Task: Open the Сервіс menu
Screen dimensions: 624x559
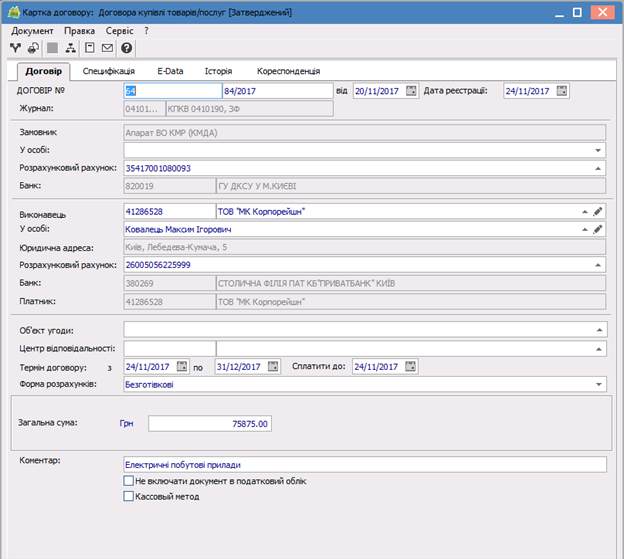Action: [119, 31]
